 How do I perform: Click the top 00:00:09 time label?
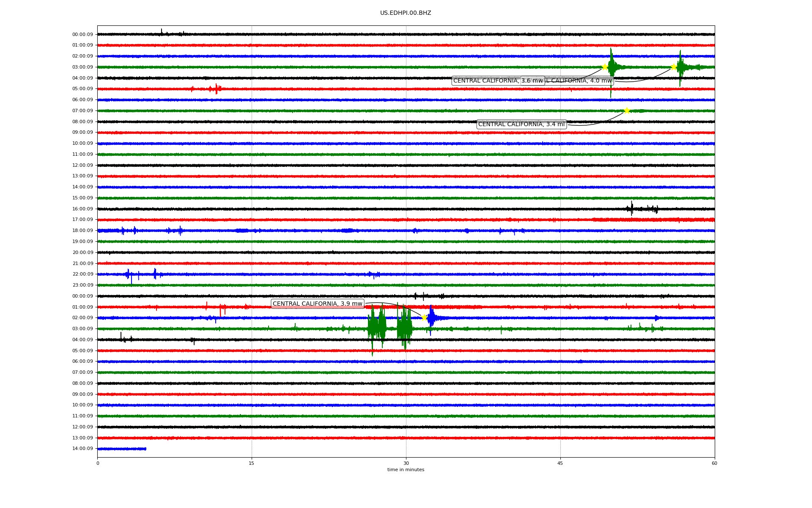click(82, 34)
